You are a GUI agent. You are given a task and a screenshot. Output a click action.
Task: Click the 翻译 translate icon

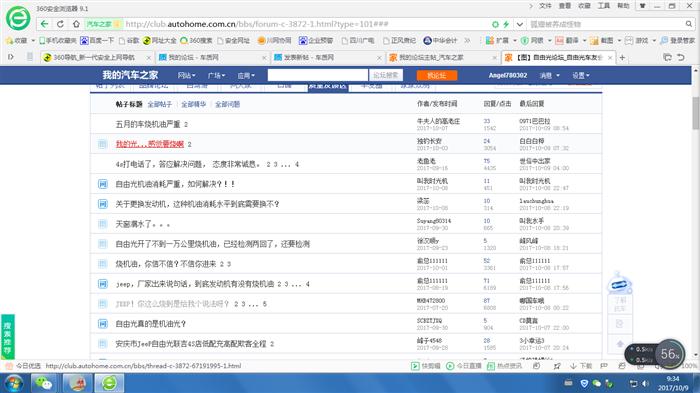[x=559, y=41]
